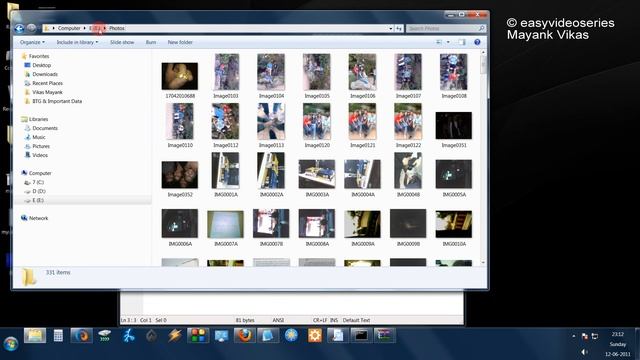
Task: Open Recent Places in the navigation pane
Action: (47, 83)
